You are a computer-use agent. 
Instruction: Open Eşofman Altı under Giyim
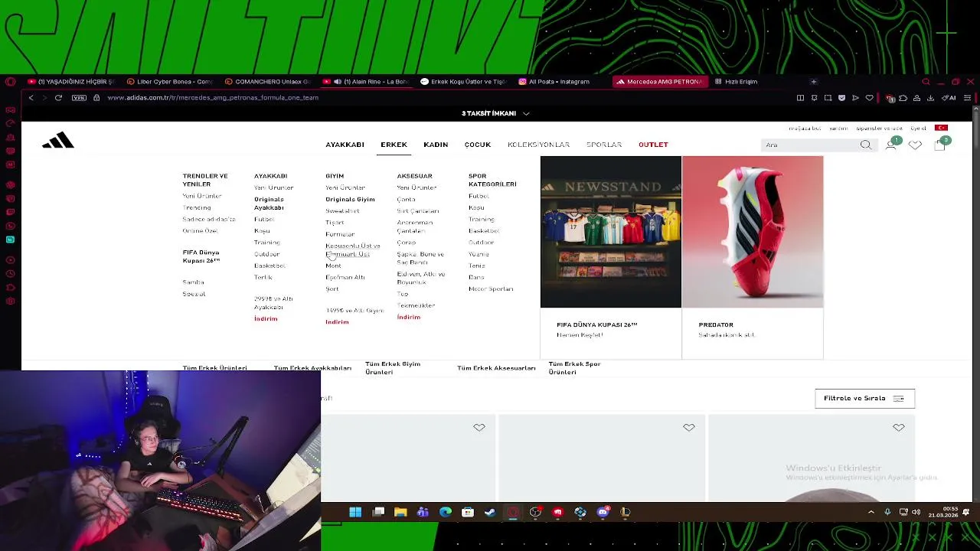click(x=345, y=277)
